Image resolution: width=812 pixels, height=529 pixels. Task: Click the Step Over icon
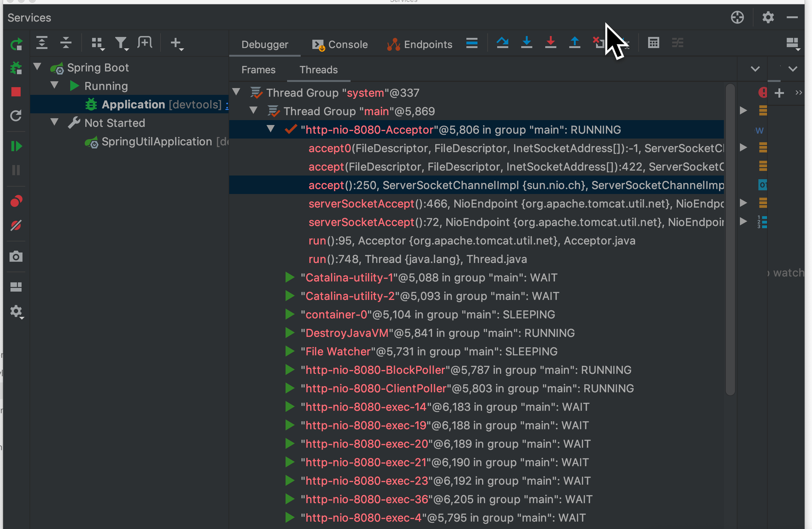point(502,42)
